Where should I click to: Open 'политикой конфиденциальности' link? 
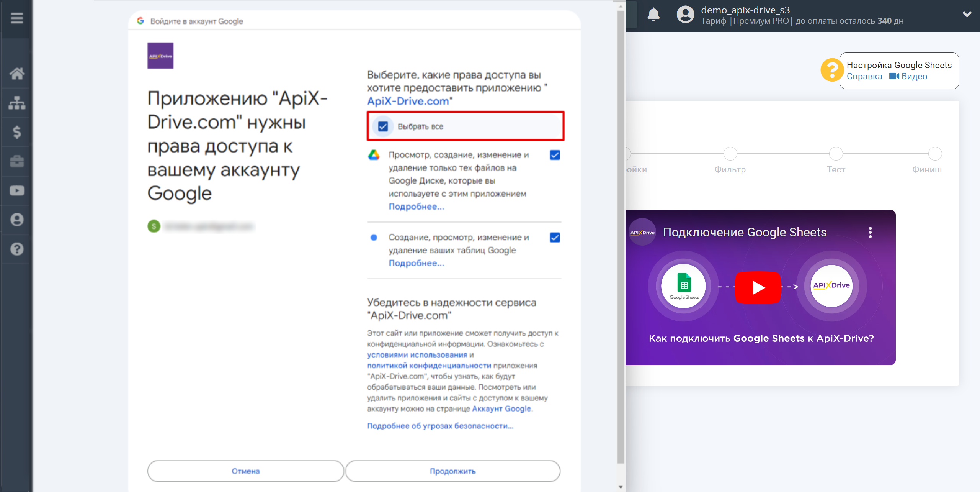tap(429, 366)
